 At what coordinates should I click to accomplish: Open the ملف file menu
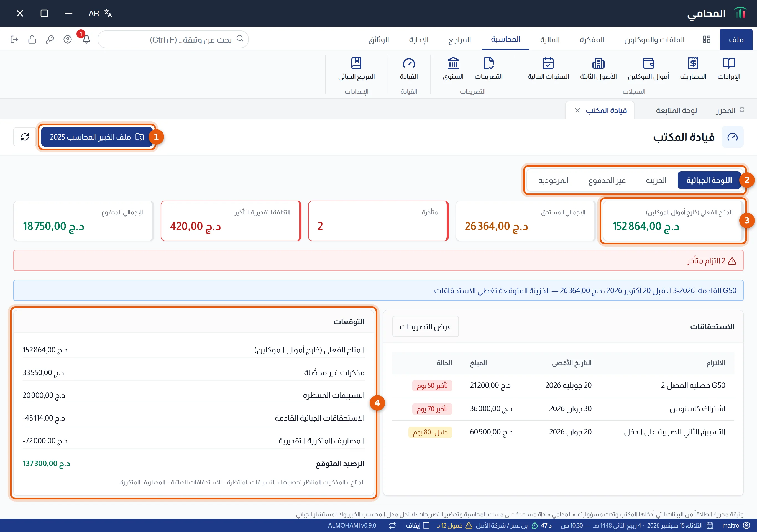[x=736, y=40]
